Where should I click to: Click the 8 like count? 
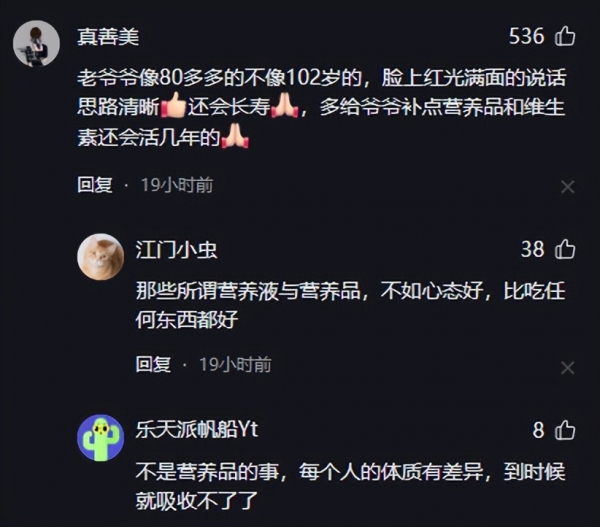(x=538, y=430)
